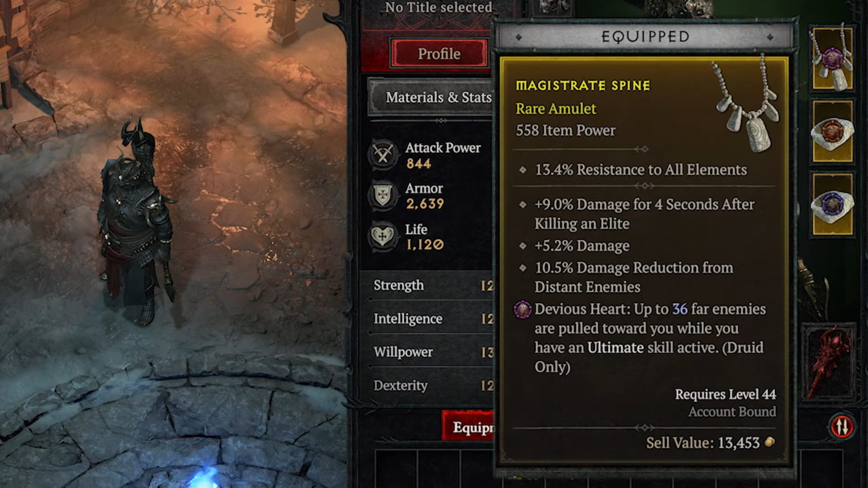
Task: Click the Life heart icon
Action: tap(383, 236)
